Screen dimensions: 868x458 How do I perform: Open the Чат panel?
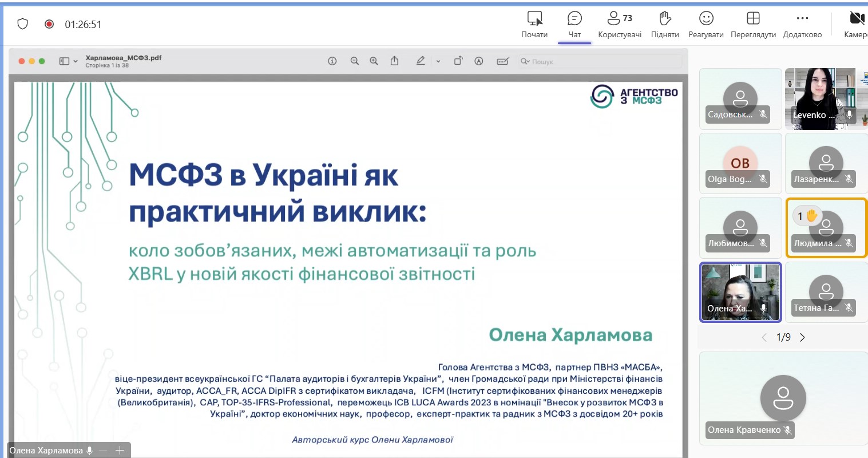click(574, 25)
